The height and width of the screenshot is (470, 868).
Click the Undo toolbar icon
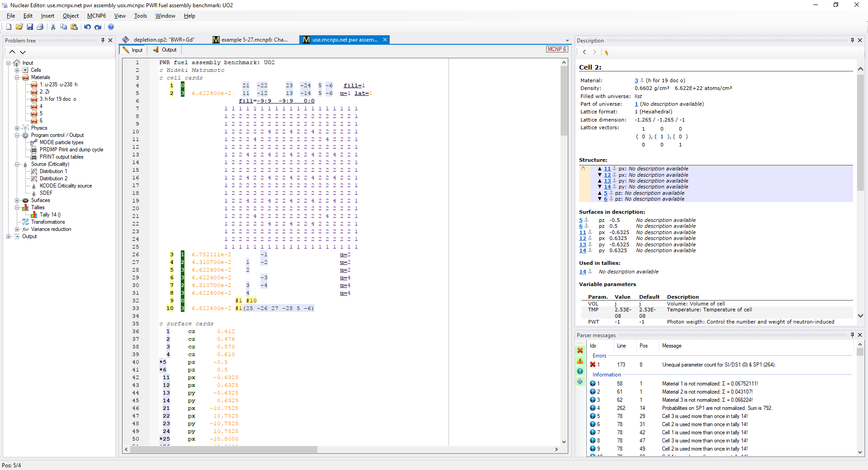87,27
